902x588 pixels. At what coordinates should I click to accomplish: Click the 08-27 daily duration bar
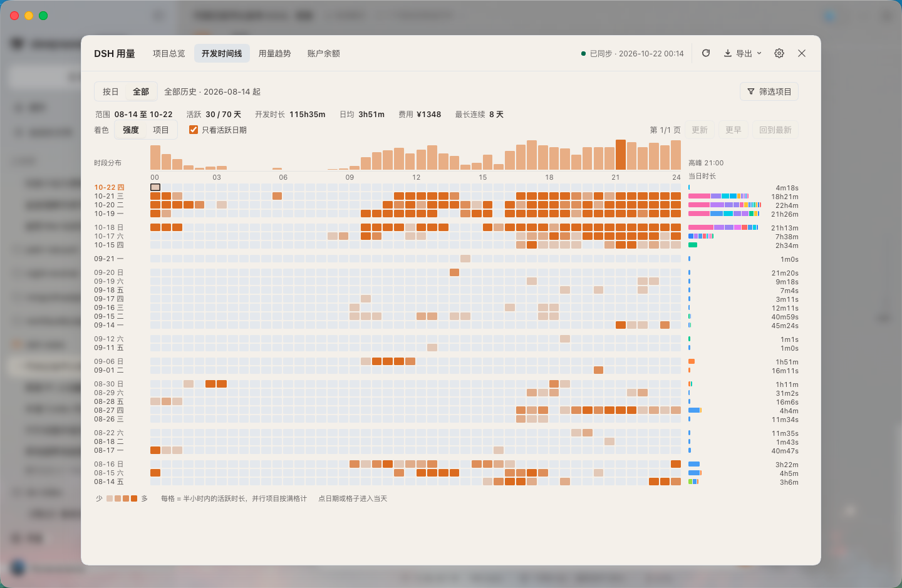pyautogui.click(x=695, y=410)
